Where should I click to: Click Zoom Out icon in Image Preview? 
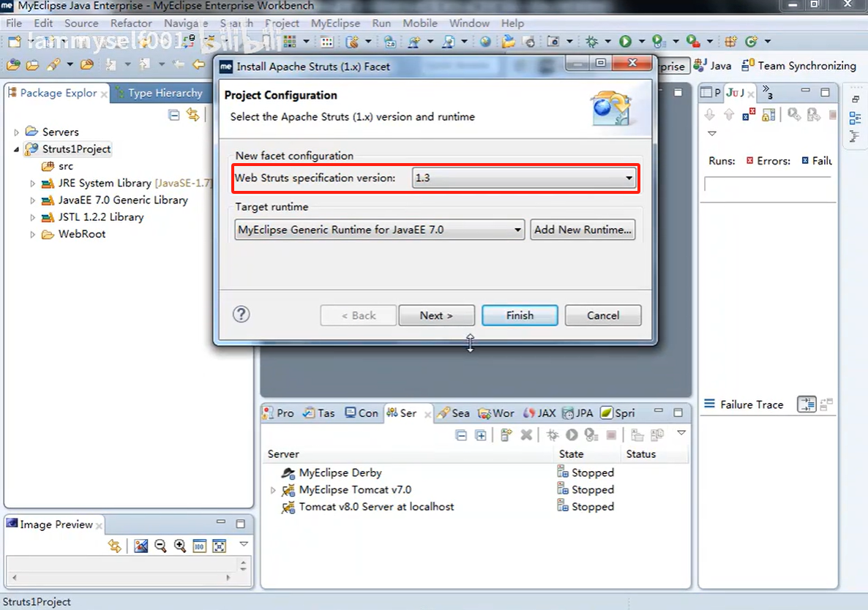(x=160, y=546)
